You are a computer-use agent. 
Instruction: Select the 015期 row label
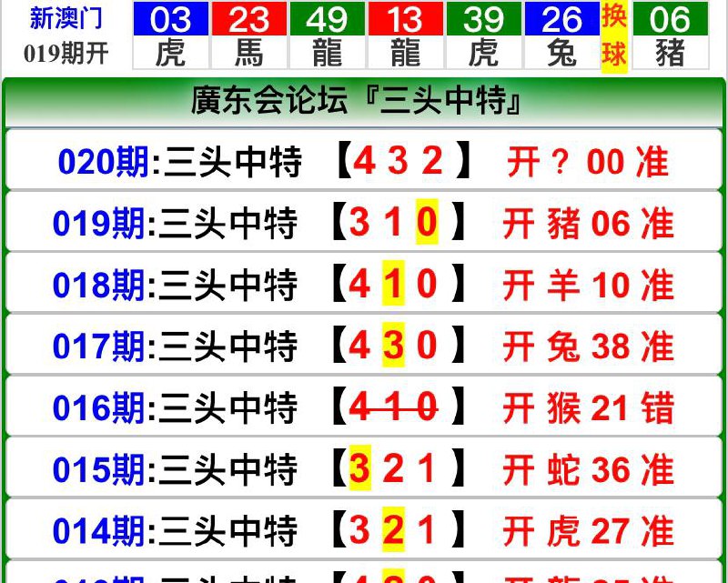click(x=99, y=469)
